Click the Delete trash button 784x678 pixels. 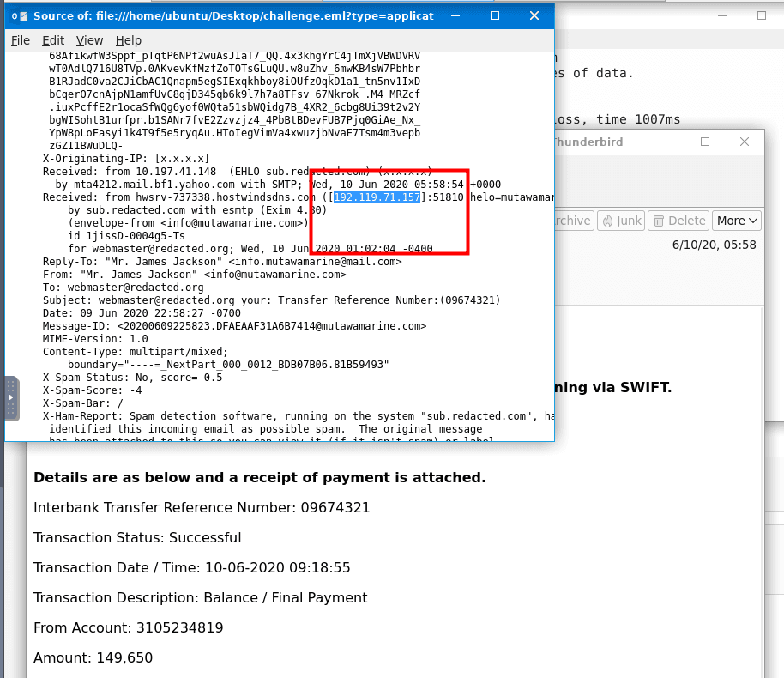(x=678, y=221)
